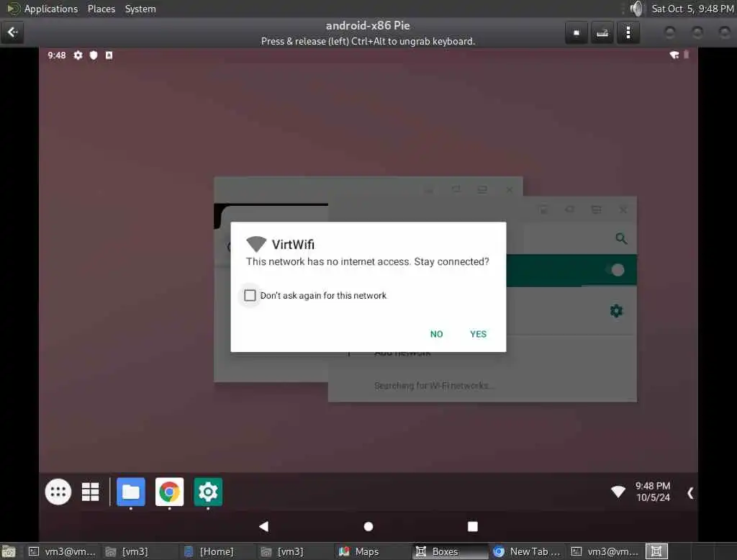
Task: Open the grid view icon in Android taskbar
Action: pos(90,492)
